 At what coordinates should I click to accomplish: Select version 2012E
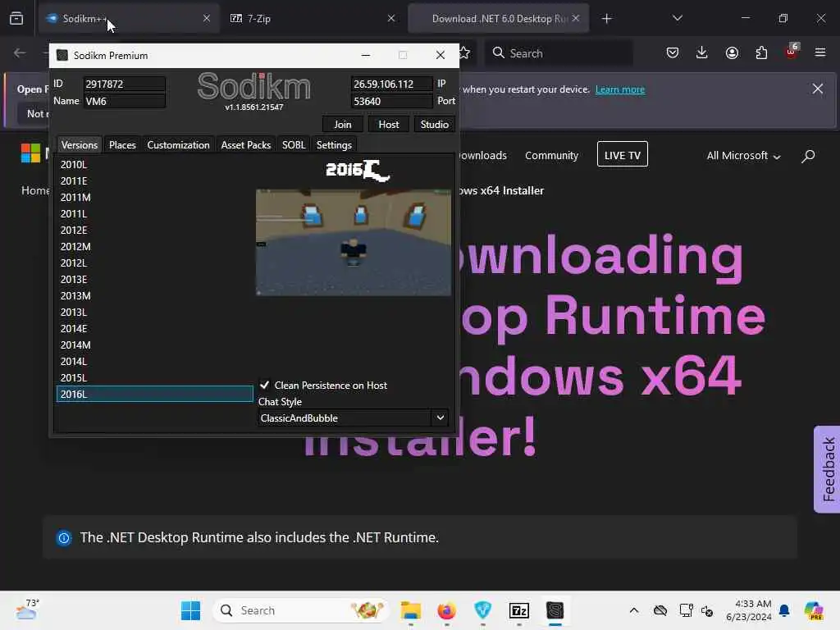tap(155, 230)
